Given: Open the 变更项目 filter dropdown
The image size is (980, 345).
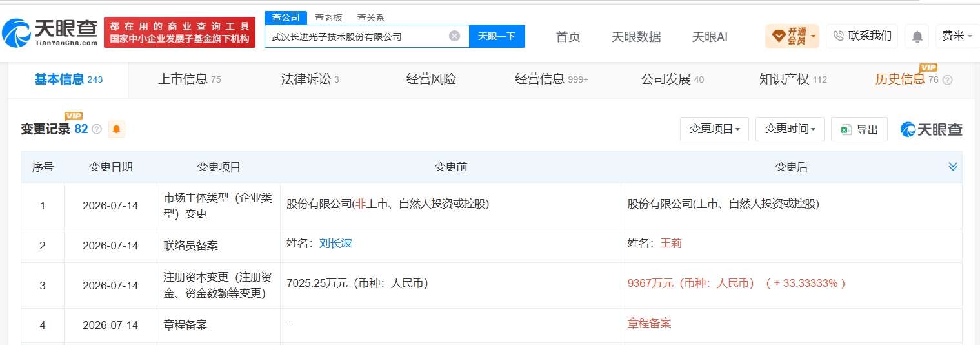Looking at the screenshot, I should (x=714, y=129).
